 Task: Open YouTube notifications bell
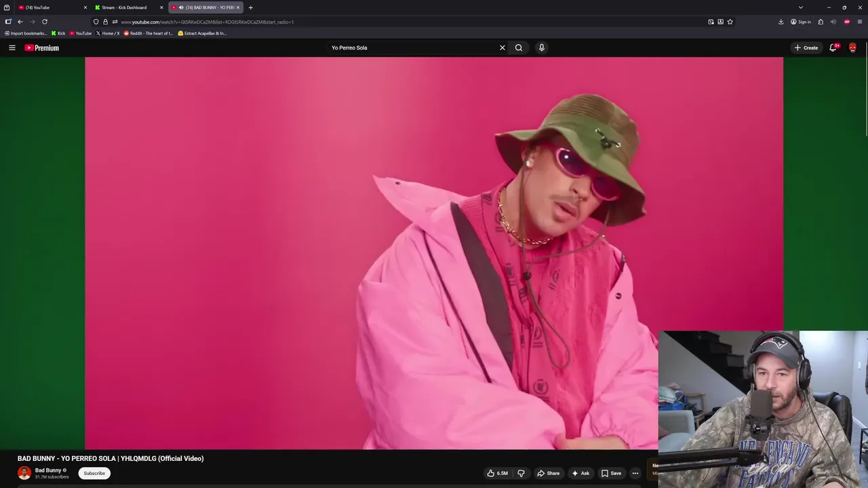pos(833,47)
